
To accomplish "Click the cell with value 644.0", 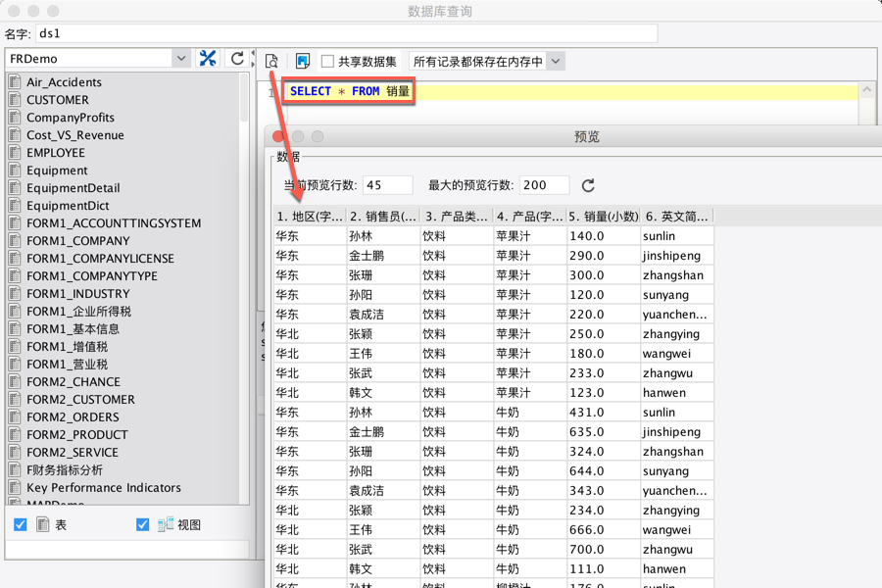I will tap(603, 471).
